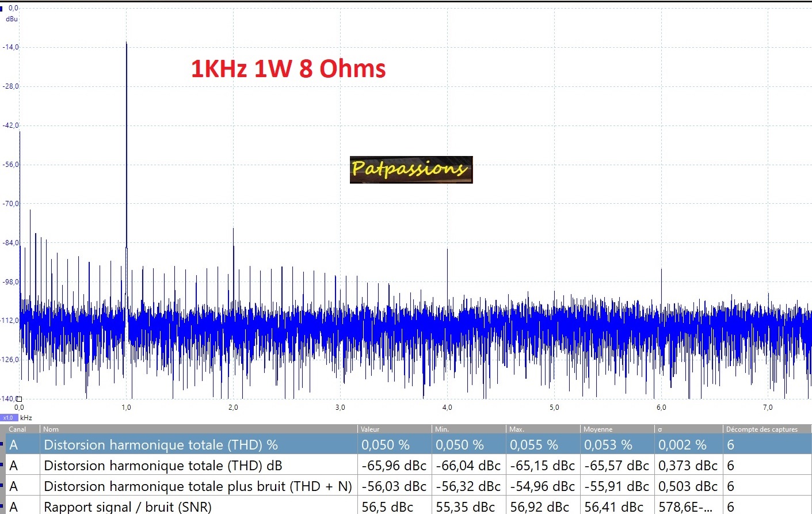Select the THD + N measurement row
Screen dimensions: 812x514
(x=197, y=486)
